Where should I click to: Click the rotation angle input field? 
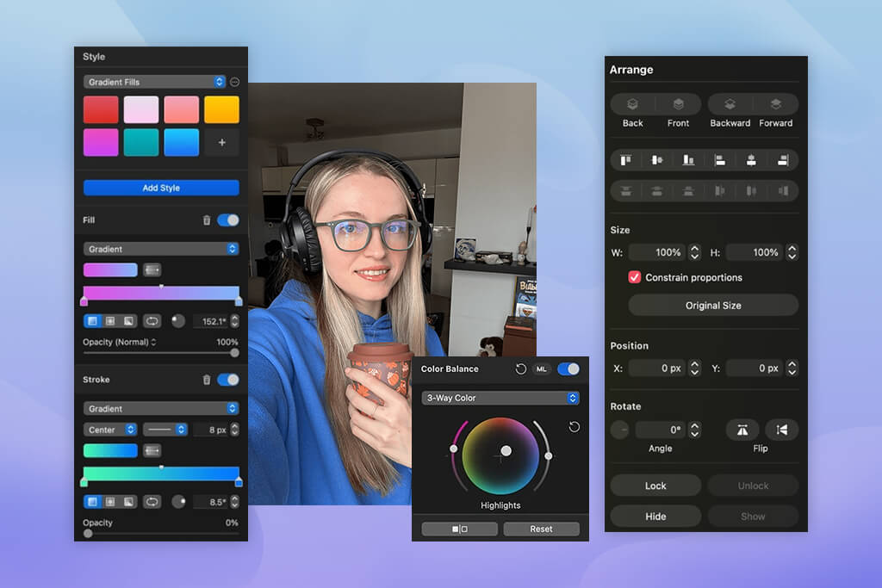661,430
